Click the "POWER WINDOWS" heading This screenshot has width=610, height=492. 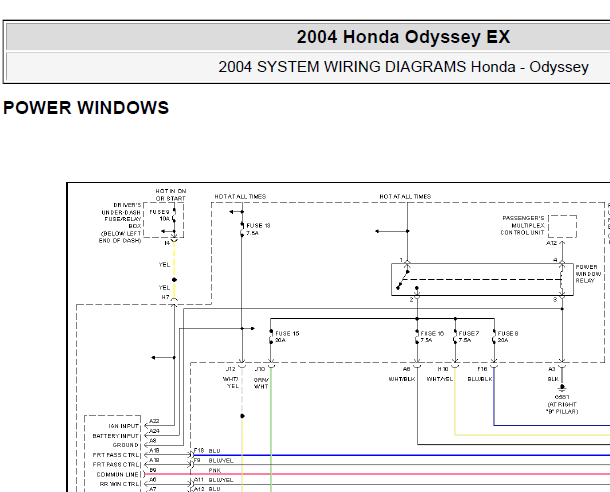pos(86,108)
